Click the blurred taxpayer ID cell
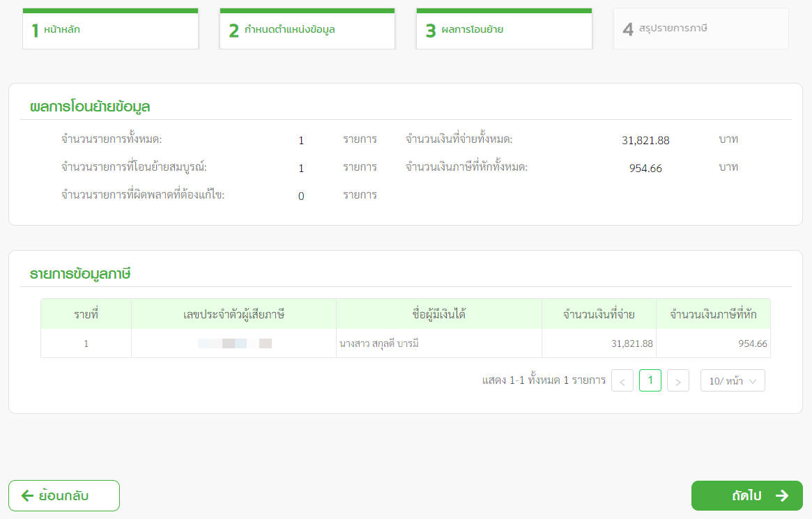The image size is (812, 519). 235,343
